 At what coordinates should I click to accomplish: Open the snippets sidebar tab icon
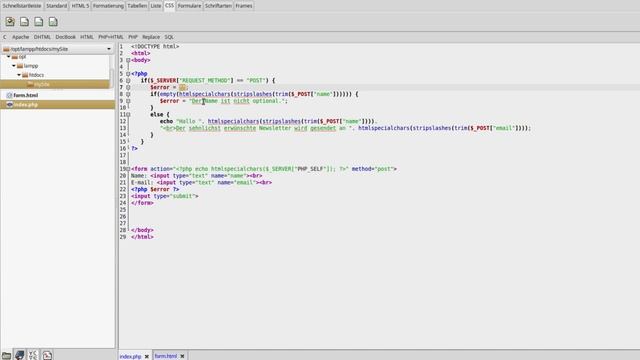[x=47, y=355]
